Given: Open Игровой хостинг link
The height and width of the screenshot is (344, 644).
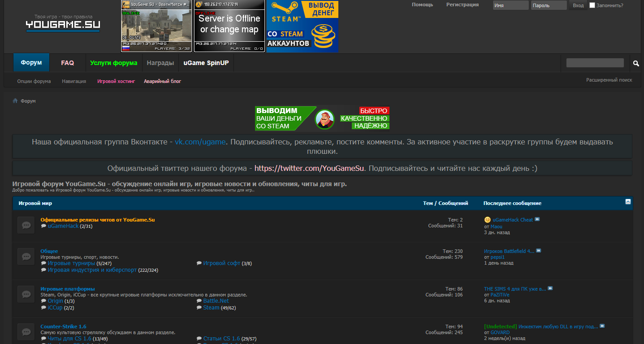Looking at the screenshot, I should [x=116, y=81].
